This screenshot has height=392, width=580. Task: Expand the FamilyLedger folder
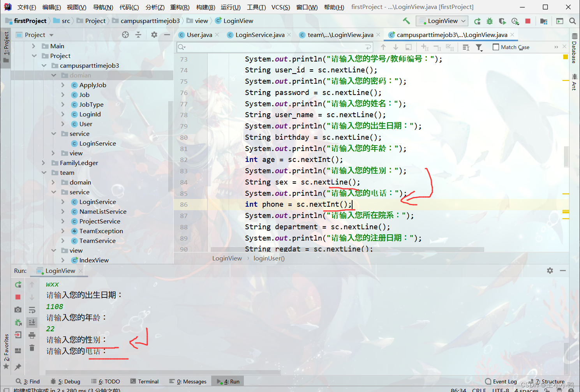[x=44, y=163]
